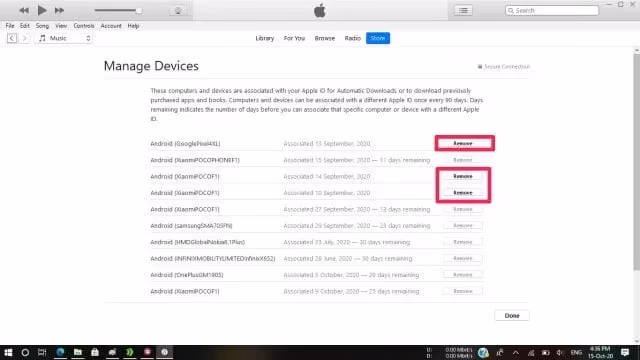Click the green chevrons app in taskbar
Screen dimensions: 640x360
point(130,352)
